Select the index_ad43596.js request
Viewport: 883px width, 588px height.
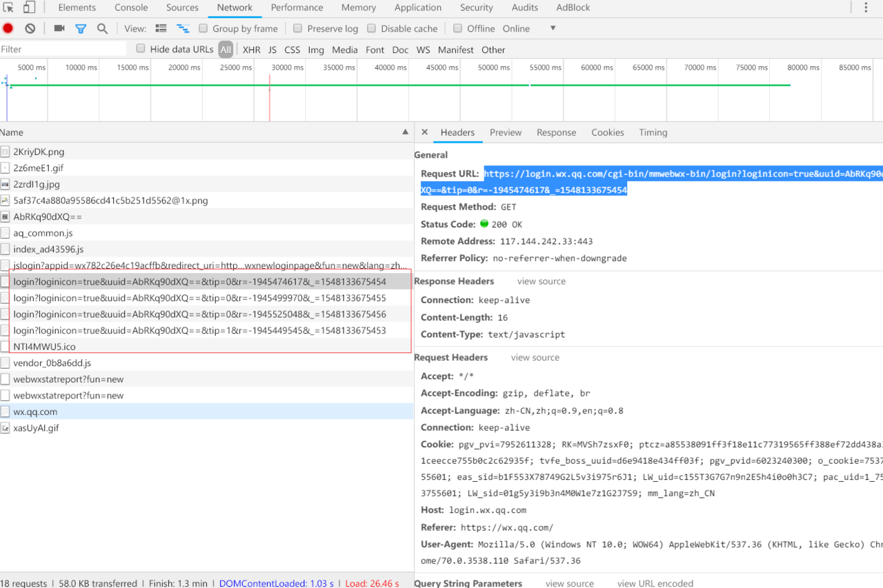tap(207, 249)
